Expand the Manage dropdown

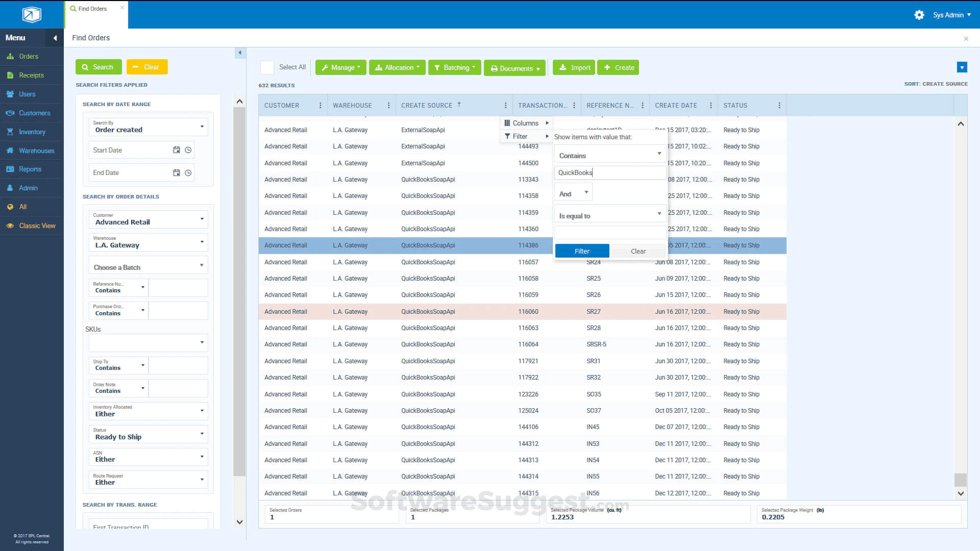(x=340, y=67)
